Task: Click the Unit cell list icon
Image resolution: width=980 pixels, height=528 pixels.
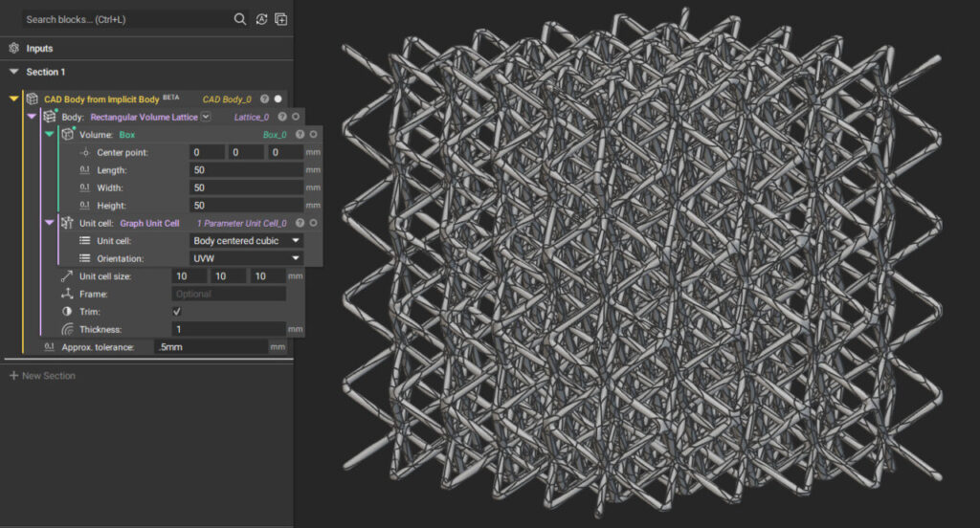Action: 85,241
